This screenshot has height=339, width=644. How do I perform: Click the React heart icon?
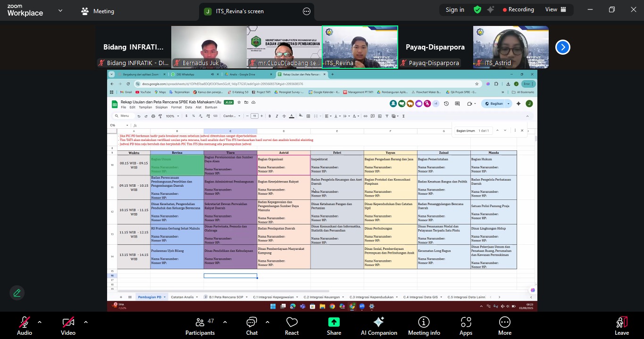click(292, 326)
